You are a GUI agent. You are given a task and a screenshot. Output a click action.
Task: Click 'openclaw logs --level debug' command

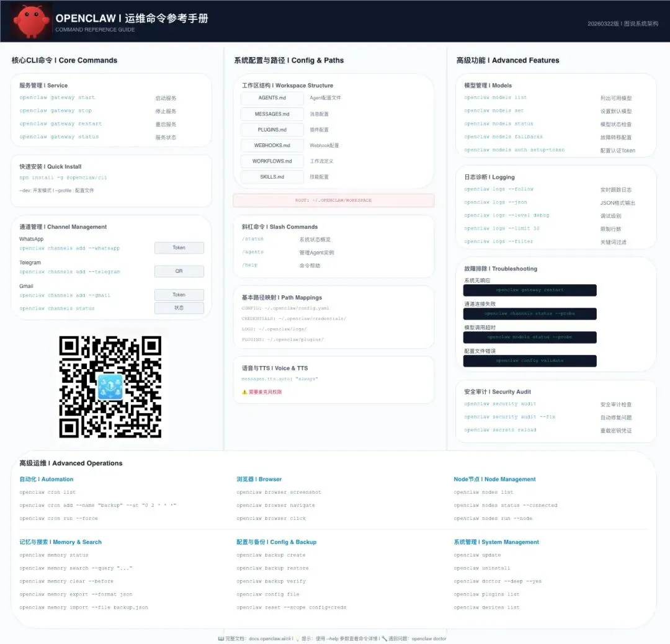[507, 215]
